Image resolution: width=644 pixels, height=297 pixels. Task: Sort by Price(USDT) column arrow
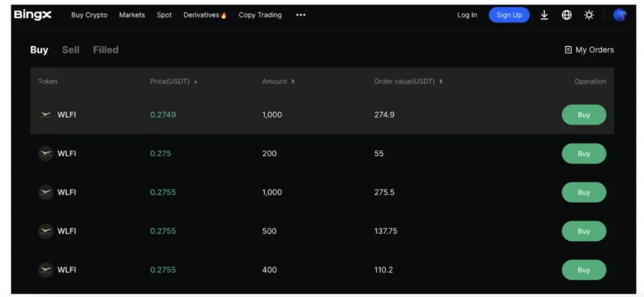coord(196,82)
